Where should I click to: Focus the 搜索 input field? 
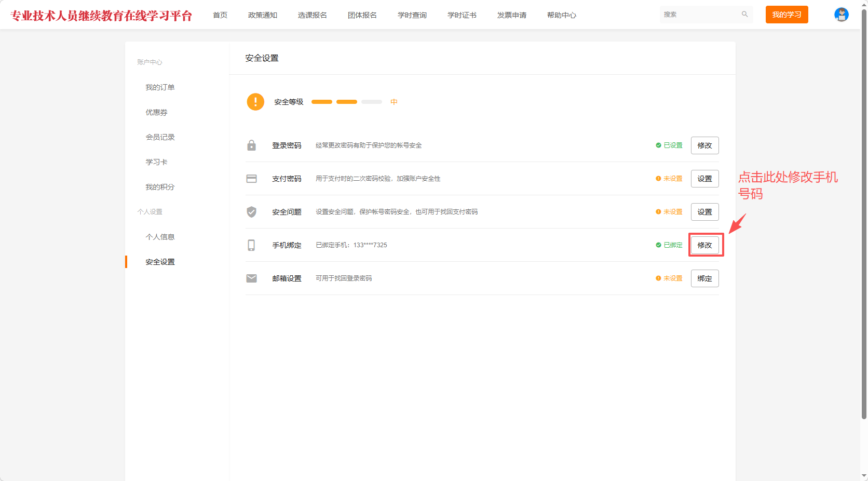tap(700, 15)
